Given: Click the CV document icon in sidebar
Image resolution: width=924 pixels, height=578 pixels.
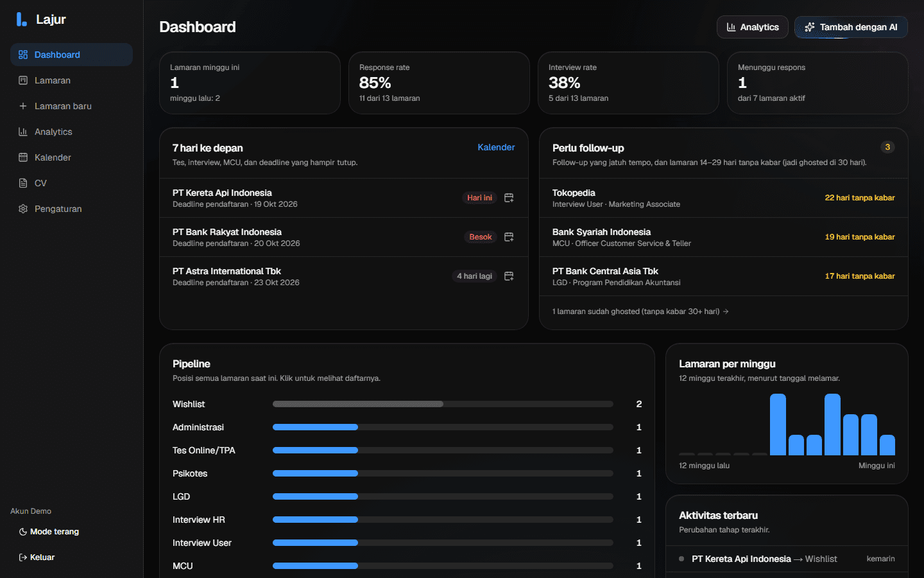Looking at the screenshot, I should pos(23,183).
